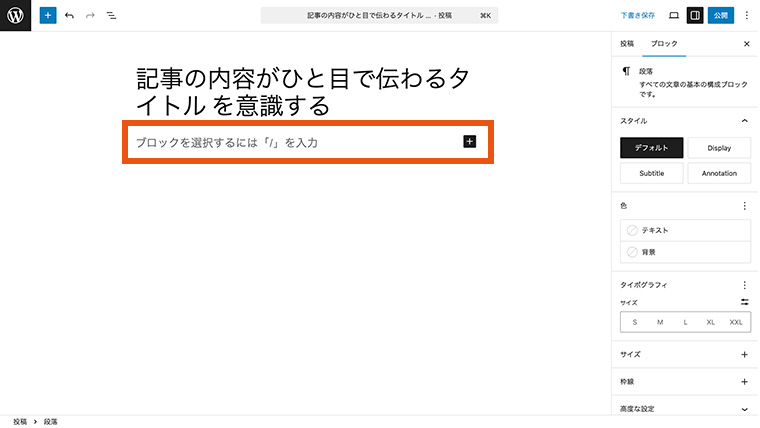760x428 pixels.
Task: Add settings with サイズ plus button
Action: pyautogui.click(x=744, y=355)
